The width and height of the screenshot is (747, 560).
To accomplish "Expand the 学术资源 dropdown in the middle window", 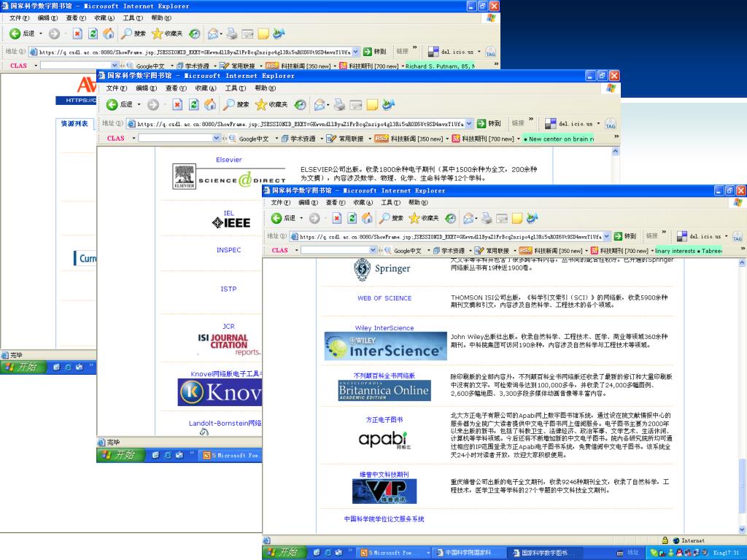I will pos(321,139).
